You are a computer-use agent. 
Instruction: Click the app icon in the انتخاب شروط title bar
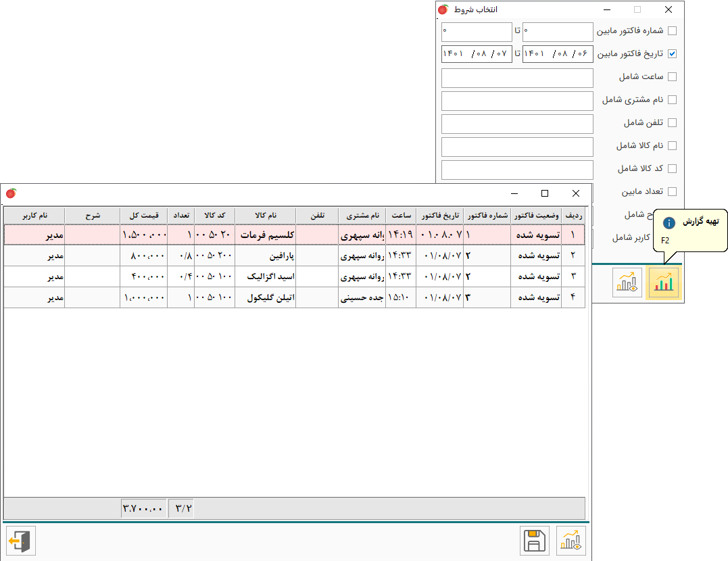coord(443,10)
